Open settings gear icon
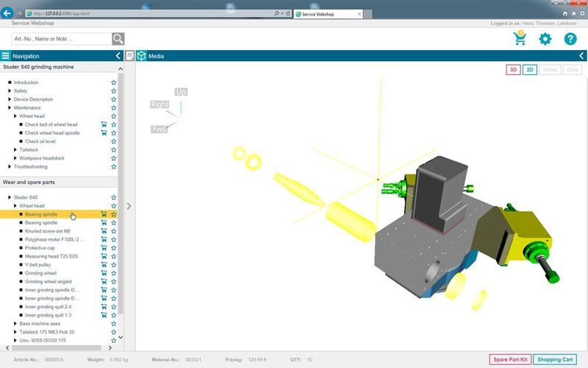 545,39
